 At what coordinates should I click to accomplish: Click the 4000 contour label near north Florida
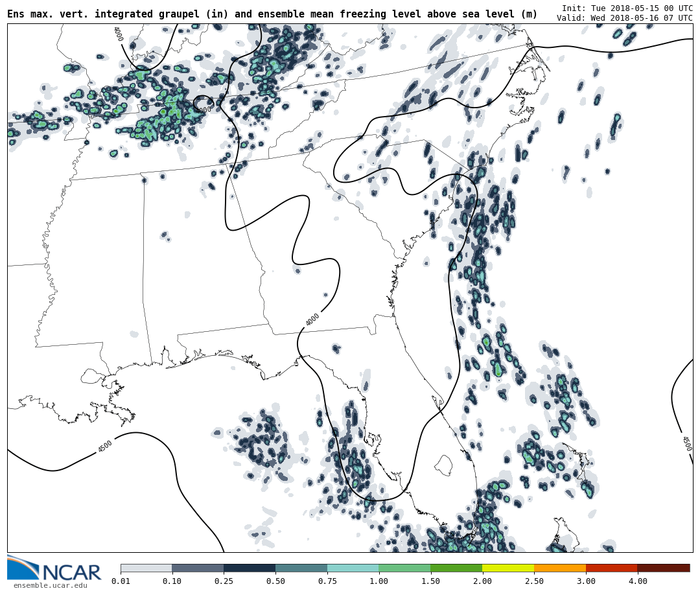point(312,320)
